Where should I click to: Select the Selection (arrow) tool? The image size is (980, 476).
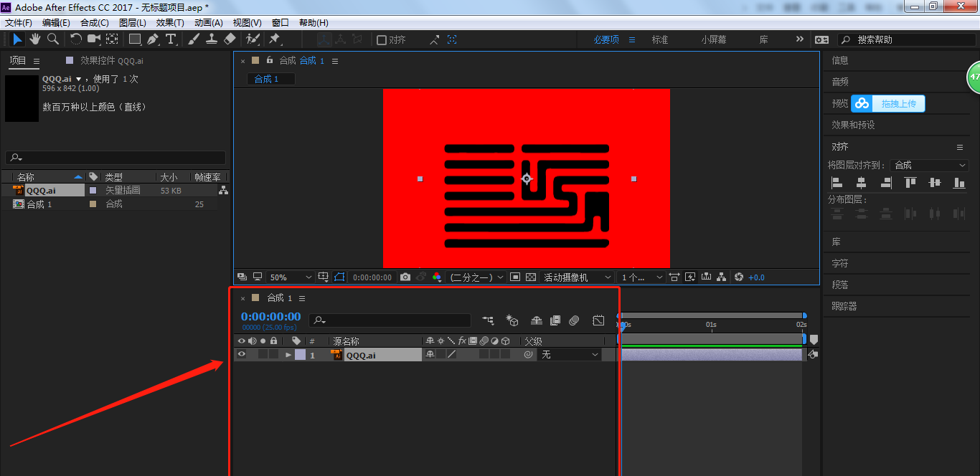(18, 39)
